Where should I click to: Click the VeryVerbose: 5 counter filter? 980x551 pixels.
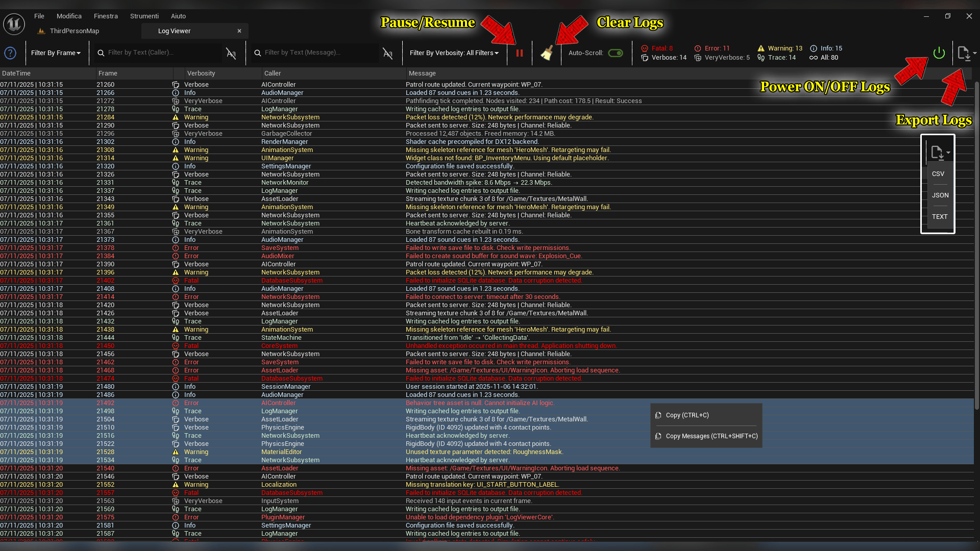pyautogui.click(x=722, y=58)
